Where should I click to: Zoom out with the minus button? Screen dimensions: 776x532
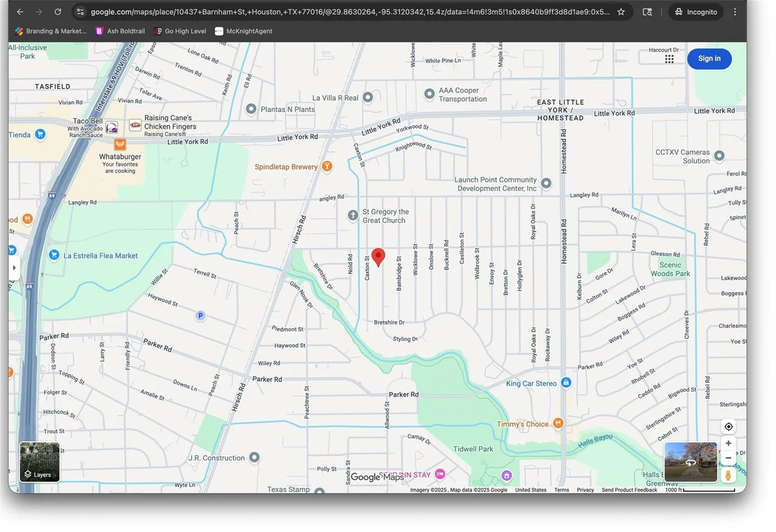coord(728,458)
